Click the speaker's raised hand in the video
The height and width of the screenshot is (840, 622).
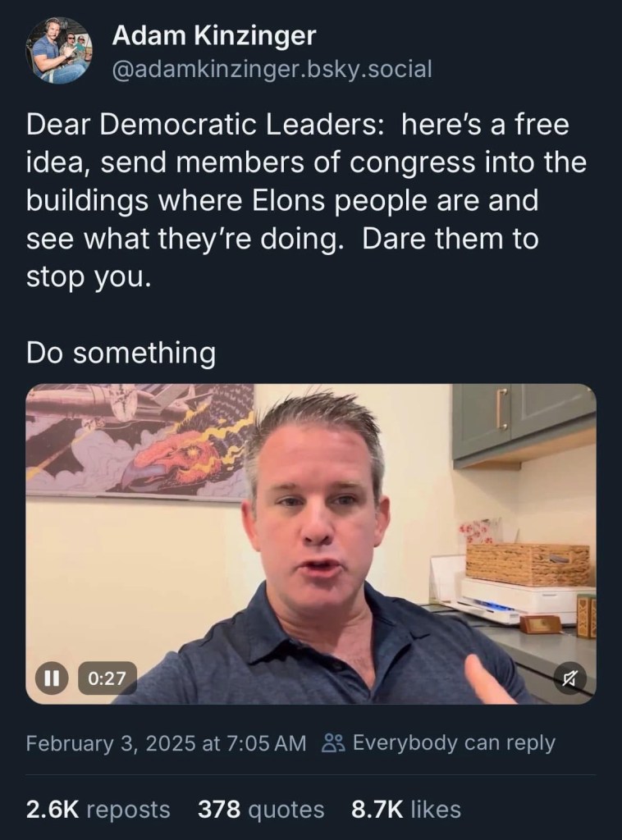[486, 677]
